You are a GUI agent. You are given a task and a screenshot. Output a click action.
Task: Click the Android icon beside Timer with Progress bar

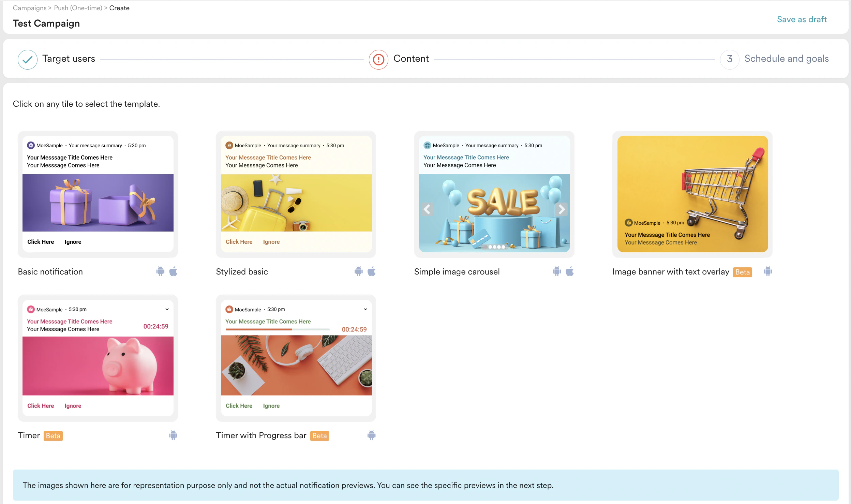point(371,435)
